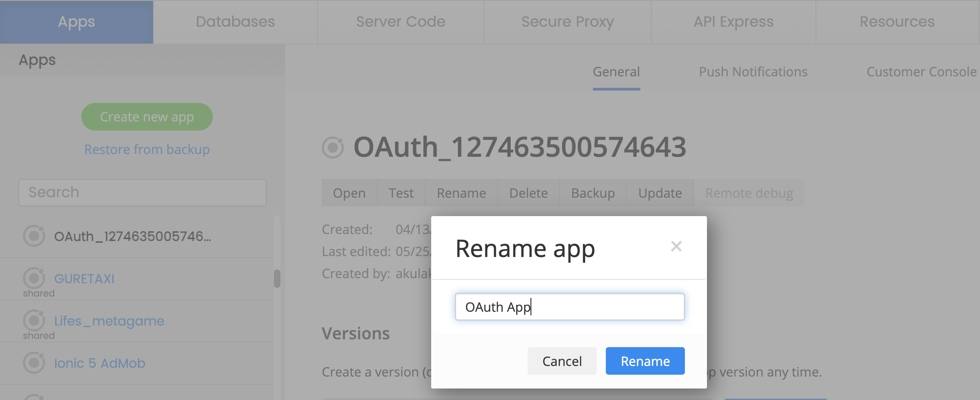
Task: Click the Ionic icon beside GURETAXI
Action: point(34,278)
